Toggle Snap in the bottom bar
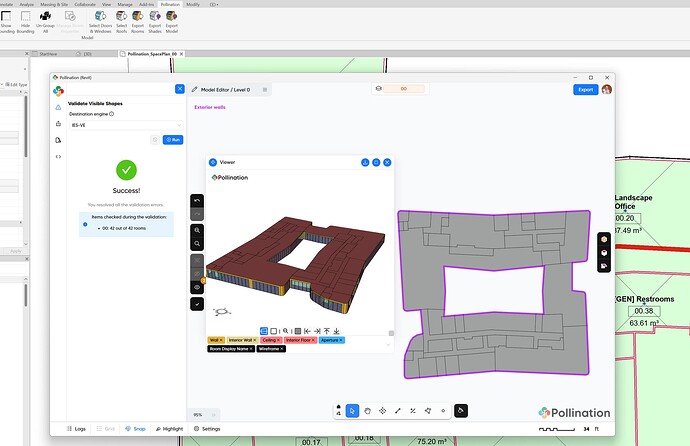The width and height of the screenshot is (690, 446). (x=134, y=429)
